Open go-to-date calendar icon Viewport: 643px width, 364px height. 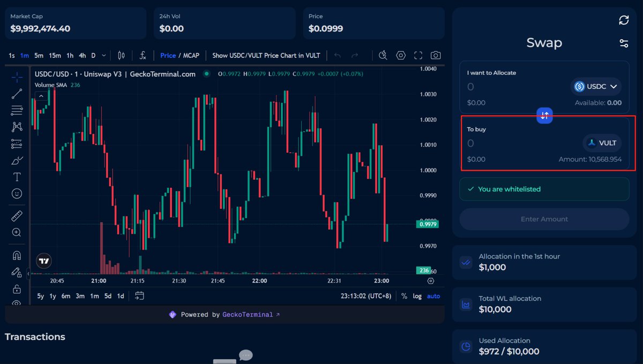pyautogui.click(x=139, y=295)
